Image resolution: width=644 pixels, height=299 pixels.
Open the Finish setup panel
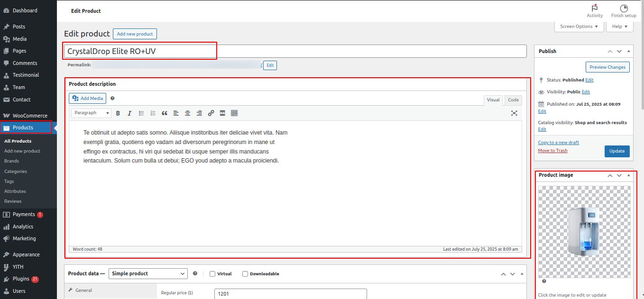[x=624, y=11]
